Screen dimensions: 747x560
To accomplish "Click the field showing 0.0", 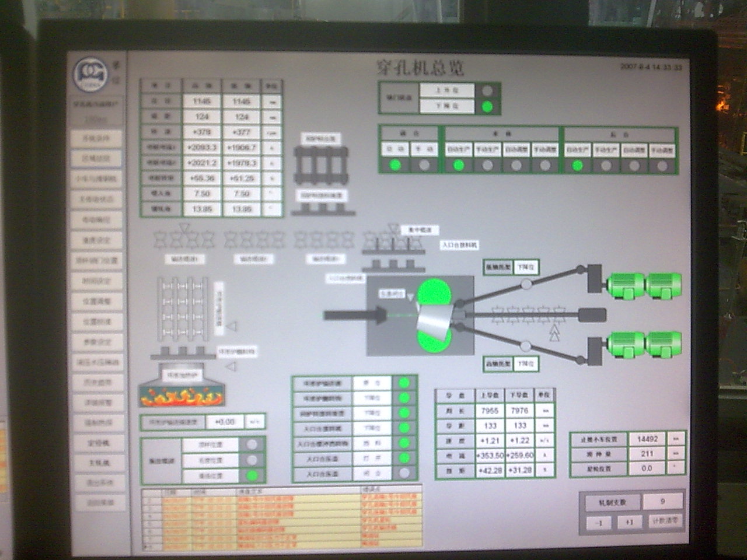I will [648, 468].
